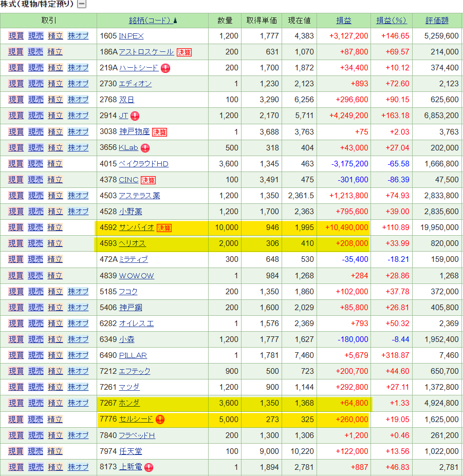Click 現売 in the ホンダ row
This screenshot has height=476, width=463.
tap(35, 403)
